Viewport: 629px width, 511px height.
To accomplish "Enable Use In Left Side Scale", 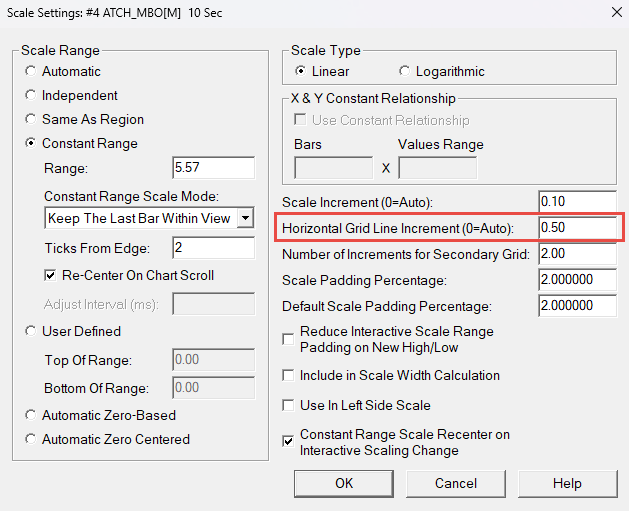I will (x=289, y=406).
